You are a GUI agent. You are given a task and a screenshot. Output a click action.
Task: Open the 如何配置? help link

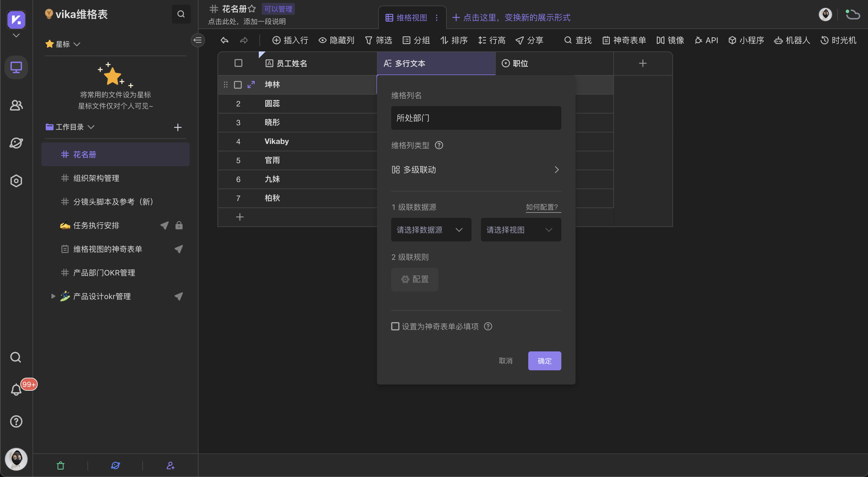coord(542,207)
